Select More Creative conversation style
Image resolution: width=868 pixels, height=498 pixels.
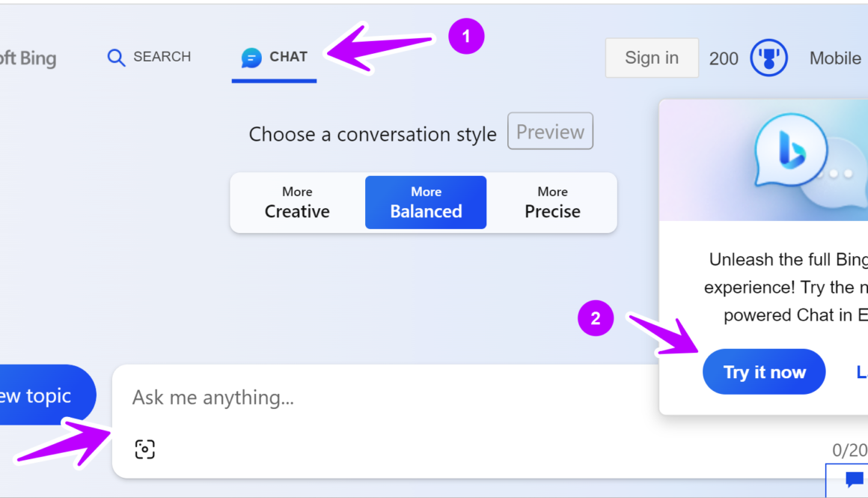click(x=297, y=203)
